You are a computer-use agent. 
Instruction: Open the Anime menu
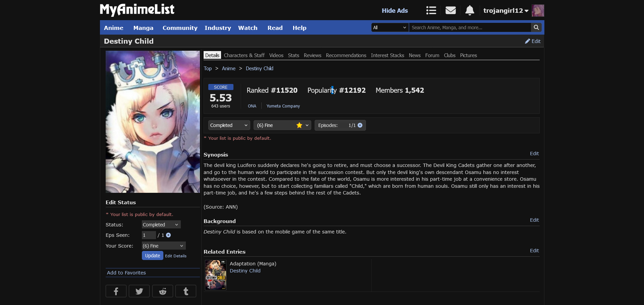(114, 28)
